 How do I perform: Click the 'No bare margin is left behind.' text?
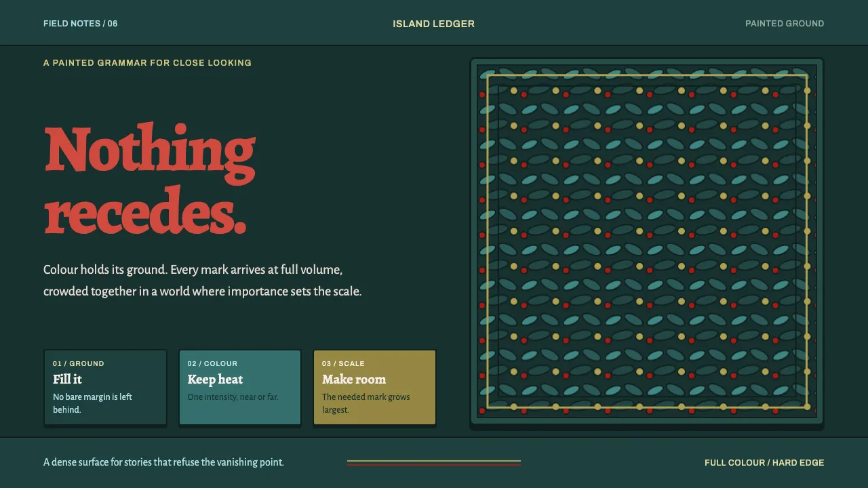(93, 403)
